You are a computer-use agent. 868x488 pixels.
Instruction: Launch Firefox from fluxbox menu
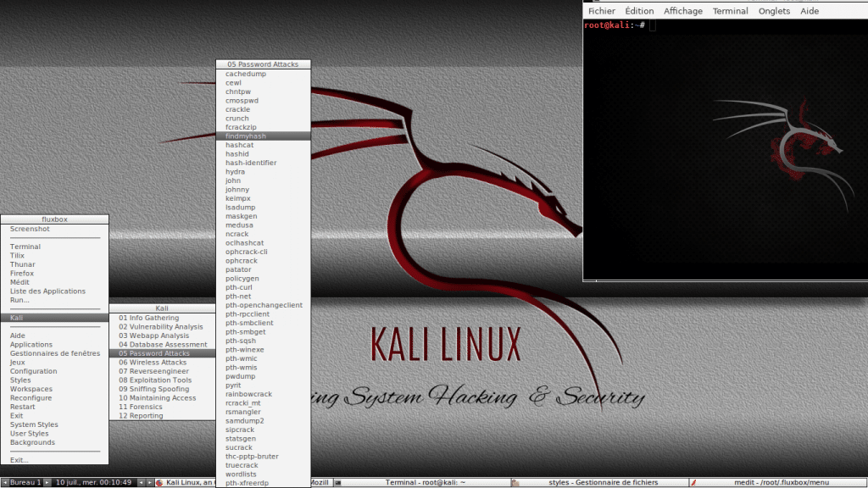[x=54, y=274]
